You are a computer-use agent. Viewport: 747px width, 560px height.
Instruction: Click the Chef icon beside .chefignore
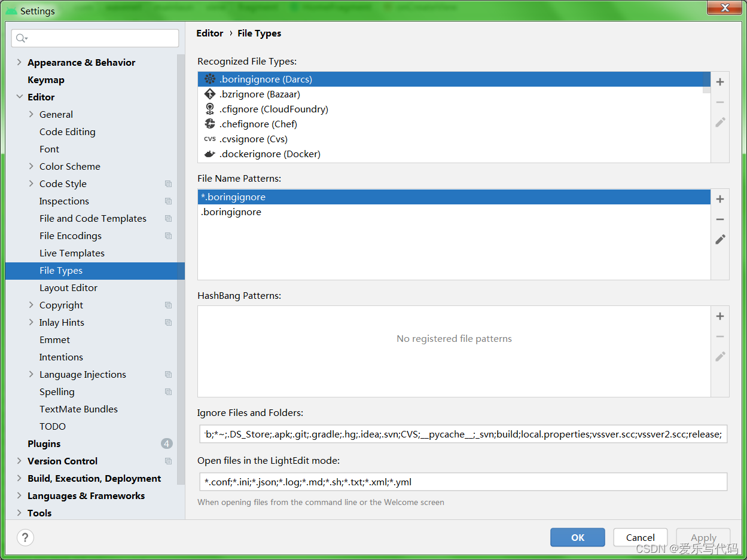(209, 124)
